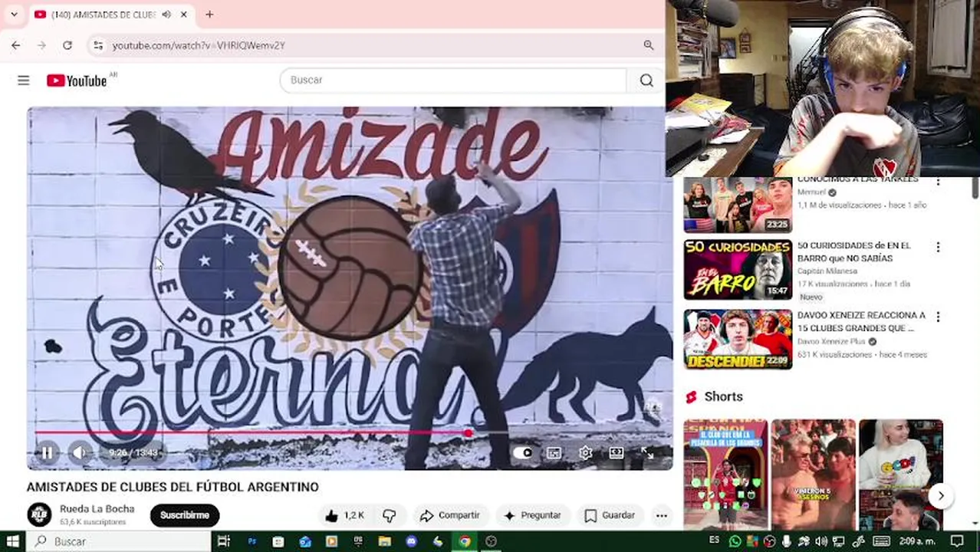
Task: Click the Shorts section heading
Action: click(x=723, y=396)
